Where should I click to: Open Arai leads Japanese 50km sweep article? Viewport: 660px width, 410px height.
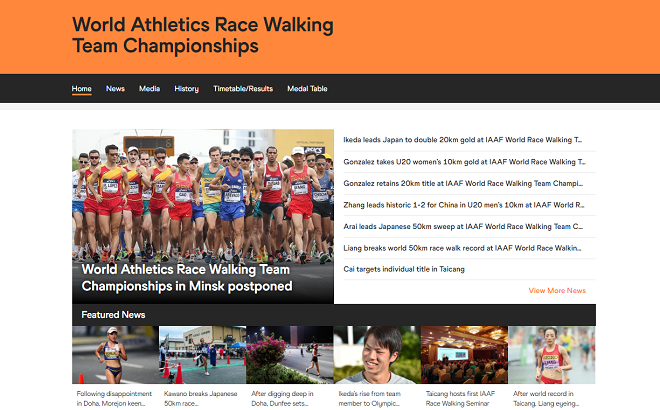pyautogui.click(x=463, y=226)
